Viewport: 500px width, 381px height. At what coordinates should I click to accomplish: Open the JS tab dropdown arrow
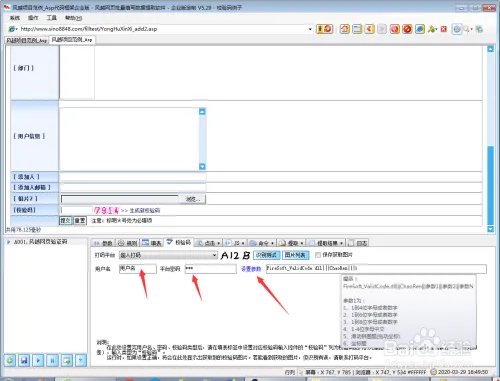pyautogui.click(x=243, y=243)
